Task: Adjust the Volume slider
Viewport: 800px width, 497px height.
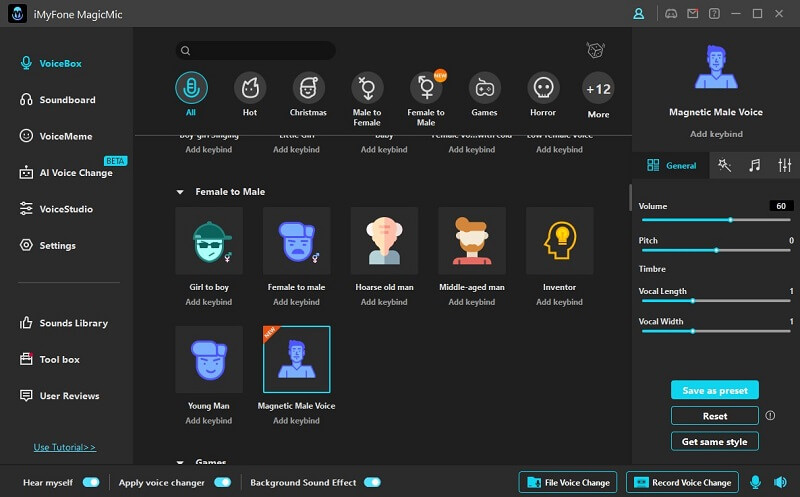Action: [716, 220]
